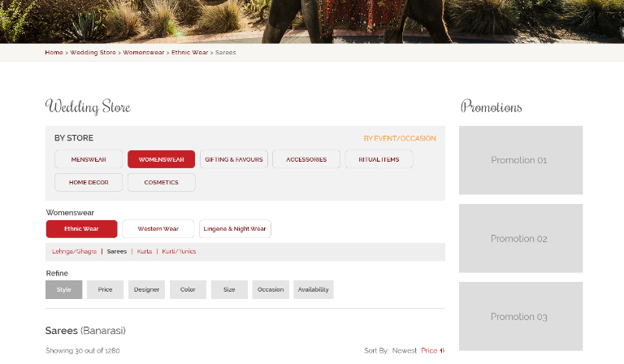Expand the Color refine filter

tap(188, 289)
